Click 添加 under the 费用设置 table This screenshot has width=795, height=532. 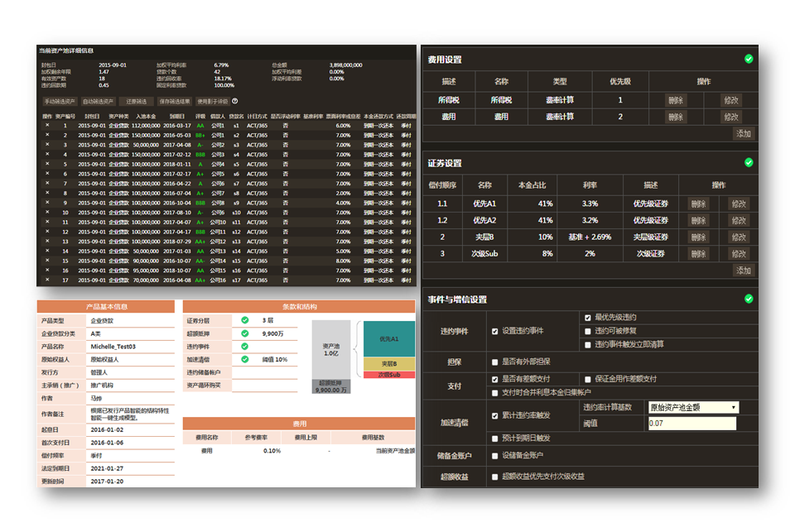[744, 134]
